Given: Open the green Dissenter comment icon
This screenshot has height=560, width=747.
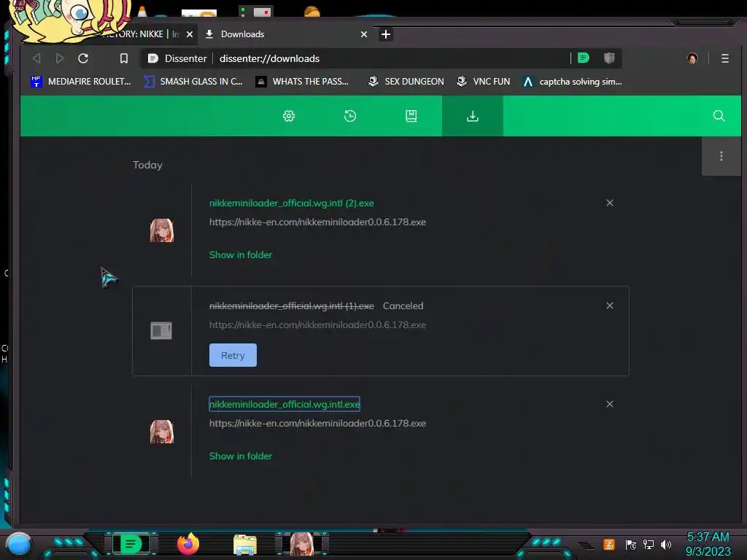Looking at the screenshot, I should (x=583, y=58).
